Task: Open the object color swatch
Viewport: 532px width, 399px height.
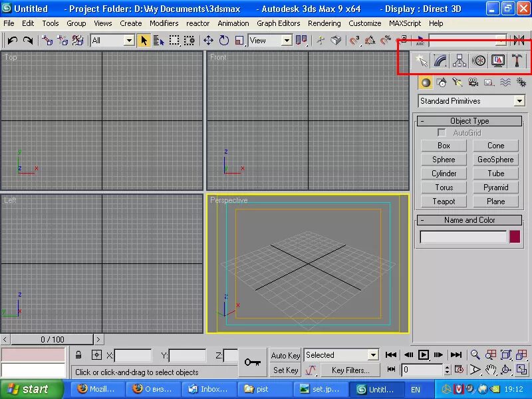Action: [514, 237]
